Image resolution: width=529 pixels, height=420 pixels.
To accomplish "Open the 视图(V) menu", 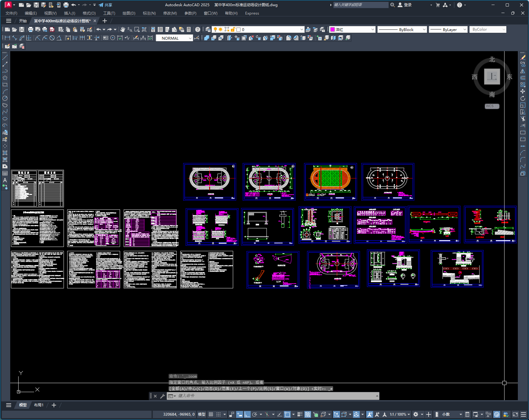I will 50,13.
